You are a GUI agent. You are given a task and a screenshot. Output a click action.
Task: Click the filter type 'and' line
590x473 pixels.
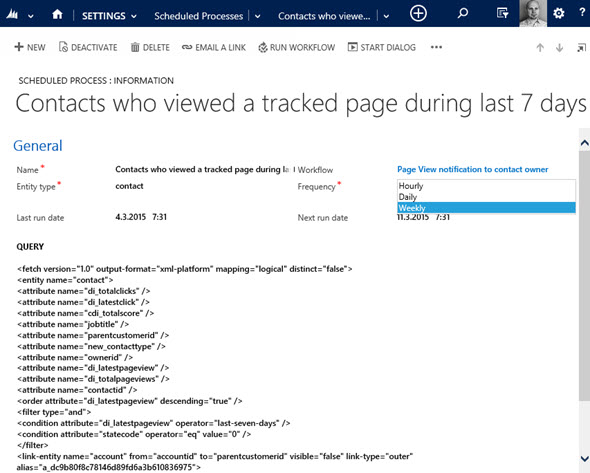click(54, 412)
